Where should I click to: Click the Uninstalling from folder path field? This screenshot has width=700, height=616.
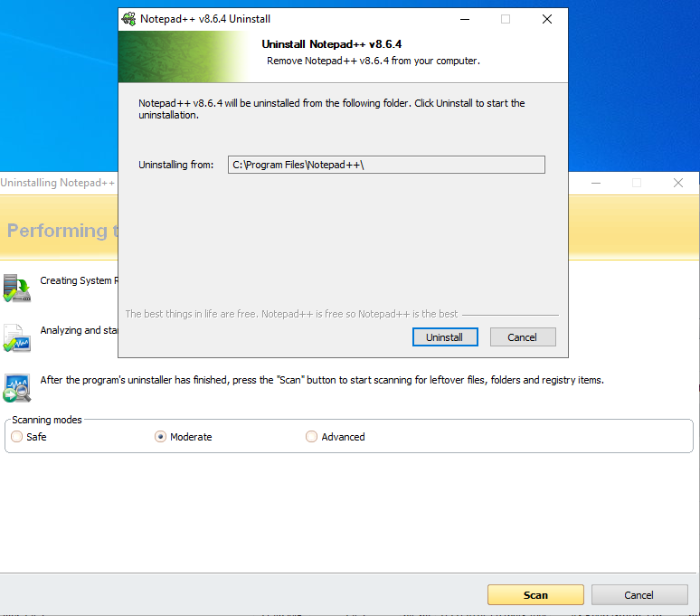coord(386,165)
